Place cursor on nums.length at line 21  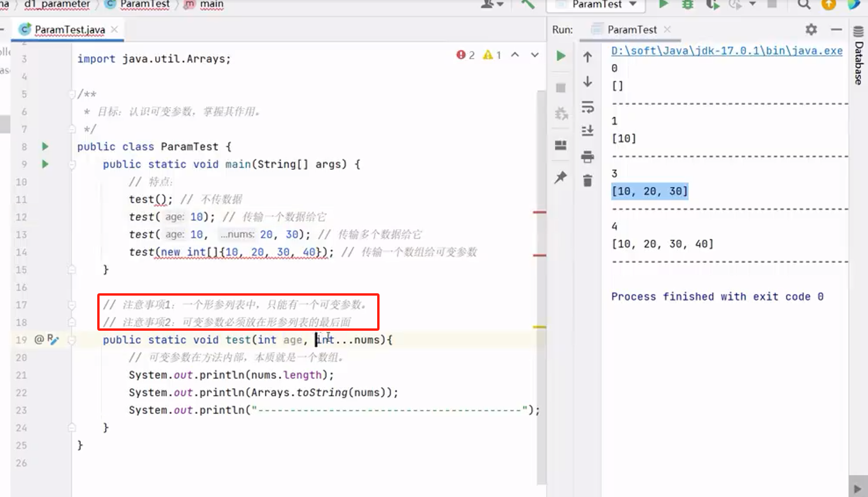point(286,375)
